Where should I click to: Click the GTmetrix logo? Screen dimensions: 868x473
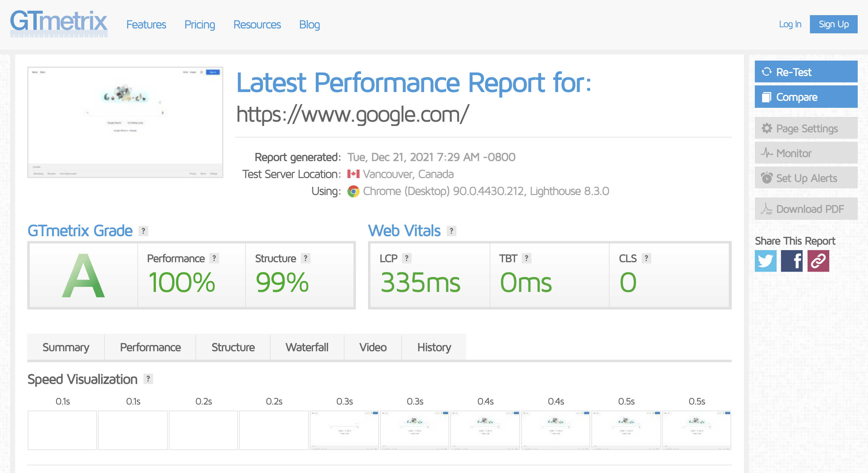[59, 24]
